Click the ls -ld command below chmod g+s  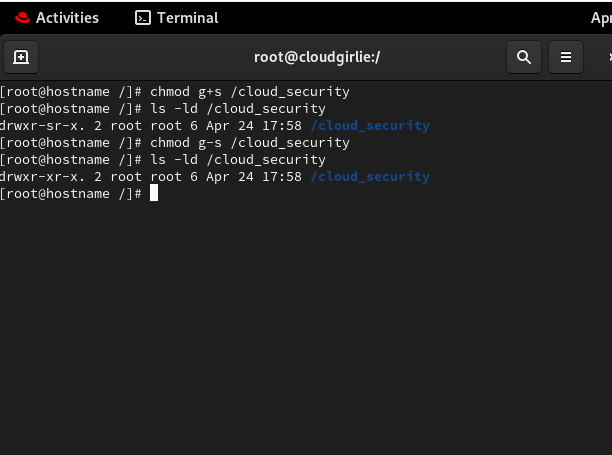pyautogui.click(x=238, y=108)
